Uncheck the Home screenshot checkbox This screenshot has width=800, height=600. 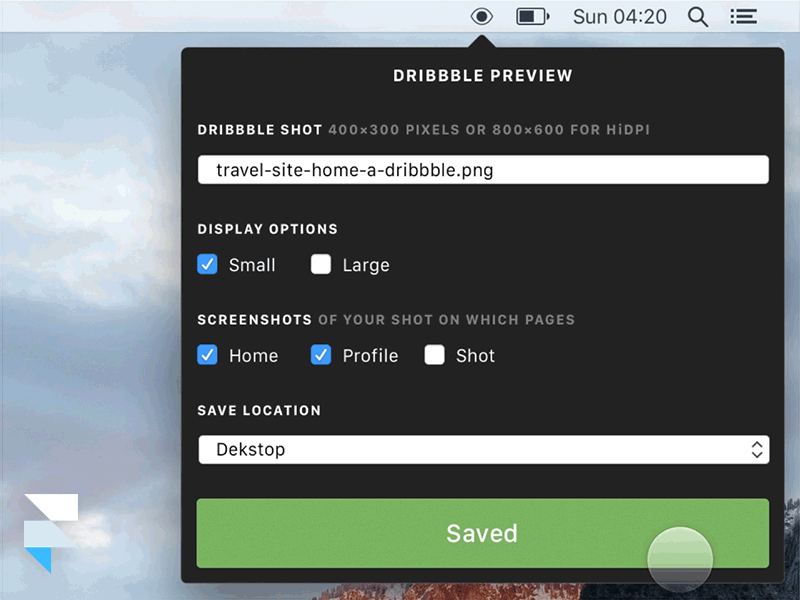(x=207, y=355)
